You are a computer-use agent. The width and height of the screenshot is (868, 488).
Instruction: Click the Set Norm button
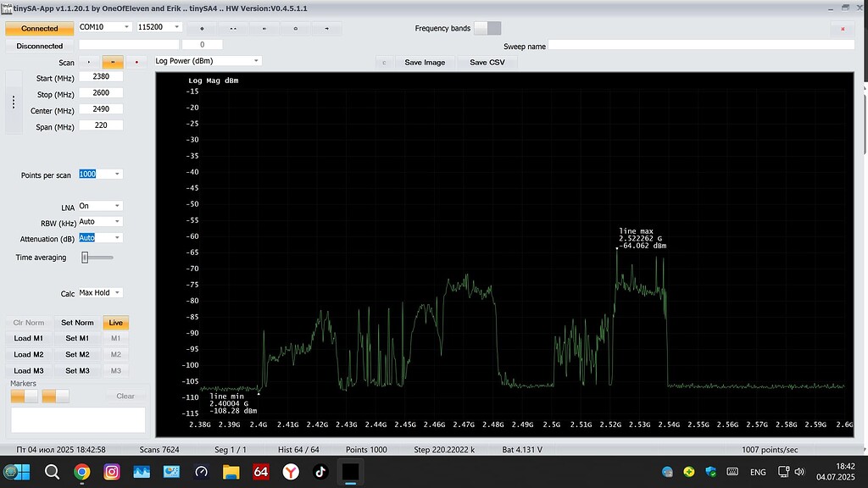pyautogui.click(x=77, y=323)
